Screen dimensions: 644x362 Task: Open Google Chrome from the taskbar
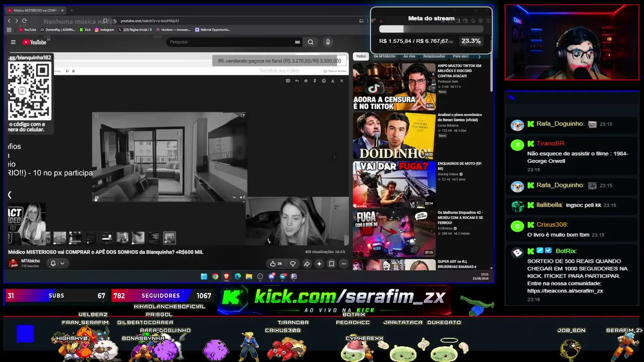point(215,276)
